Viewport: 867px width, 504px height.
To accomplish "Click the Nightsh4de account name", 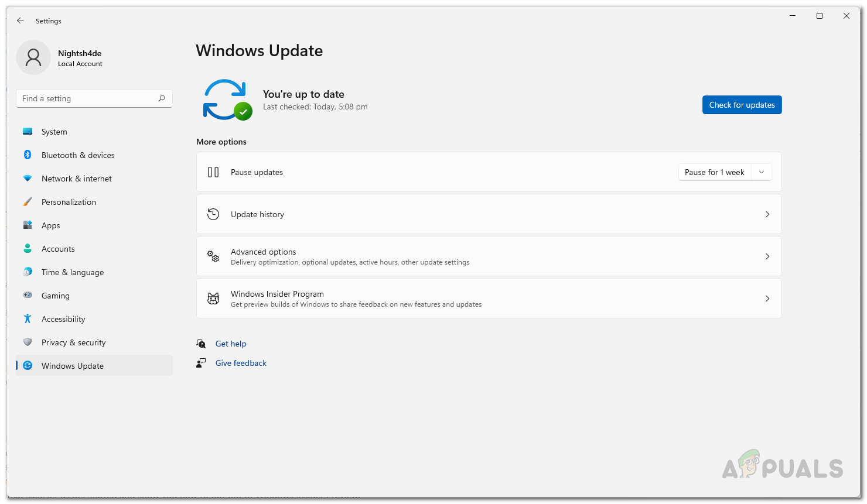I will tap(80, 53).
